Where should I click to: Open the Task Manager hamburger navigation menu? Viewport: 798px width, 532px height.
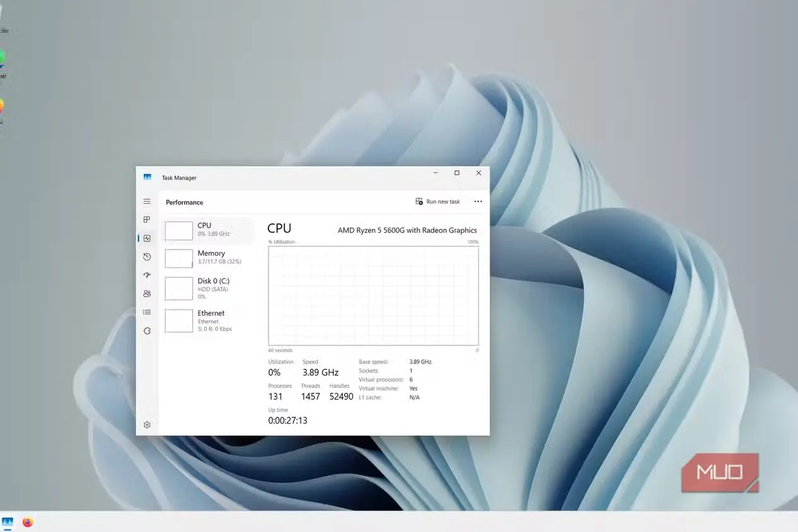click(147, 202)
